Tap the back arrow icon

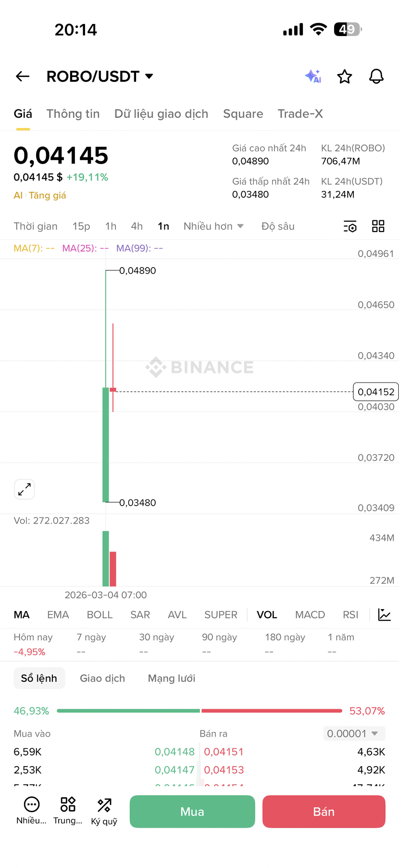(23, 77)
